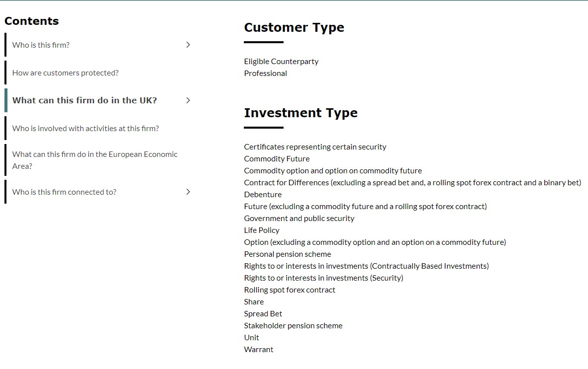Select 'What can this firm do in the UK?'
Screen dimensions: 588x369
pos(84,100)
